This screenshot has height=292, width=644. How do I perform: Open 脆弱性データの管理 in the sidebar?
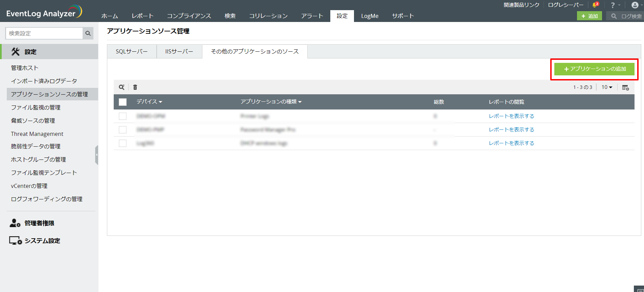pos(36,146)
